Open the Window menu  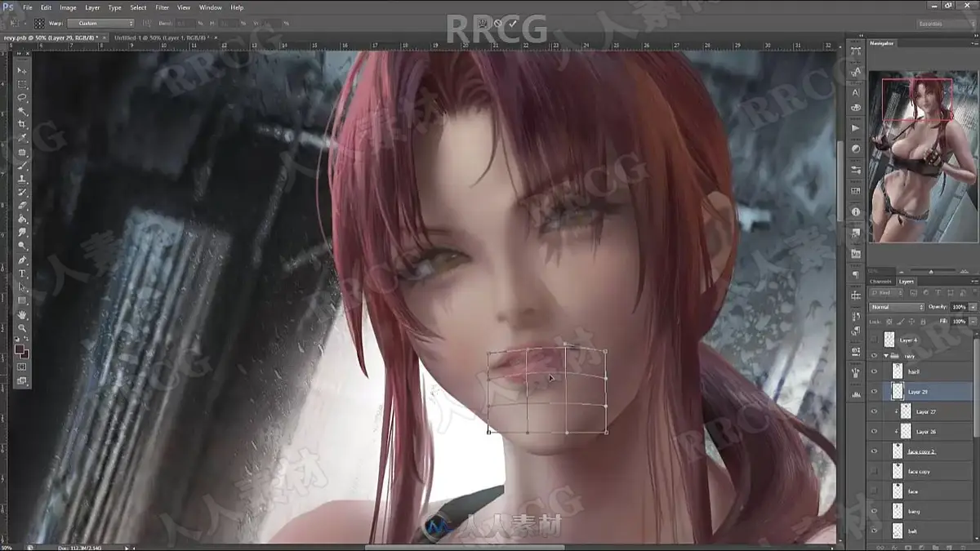coord(211,7)
